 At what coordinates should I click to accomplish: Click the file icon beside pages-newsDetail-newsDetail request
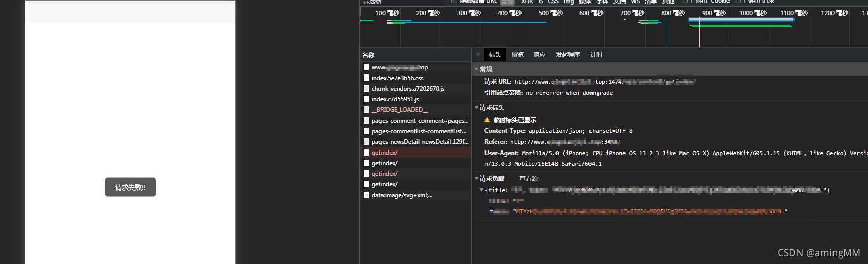point(366,142)
